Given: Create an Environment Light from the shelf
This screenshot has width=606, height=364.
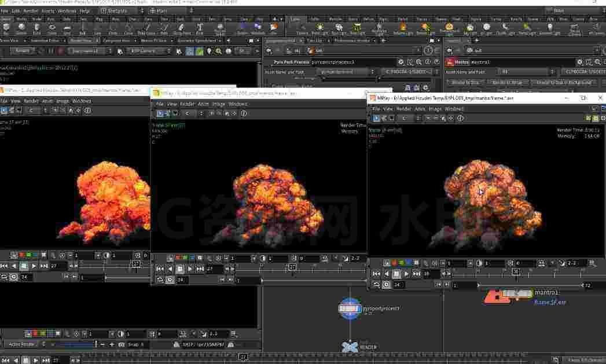Looking at the screenshot, I should click(449, 28).
